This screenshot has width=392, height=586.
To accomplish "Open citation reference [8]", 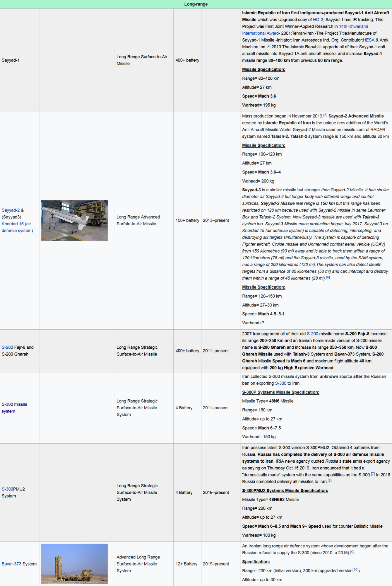I will coord(330,481).
